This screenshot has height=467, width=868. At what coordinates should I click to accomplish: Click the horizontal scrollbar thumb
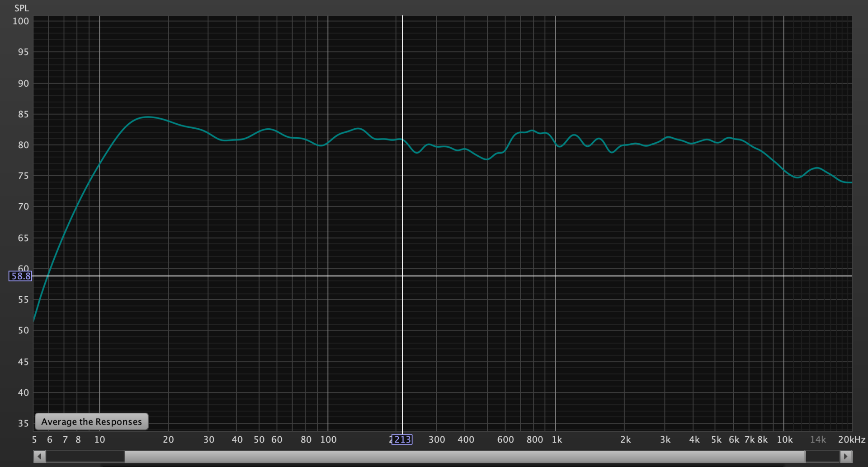click(465, 456)
